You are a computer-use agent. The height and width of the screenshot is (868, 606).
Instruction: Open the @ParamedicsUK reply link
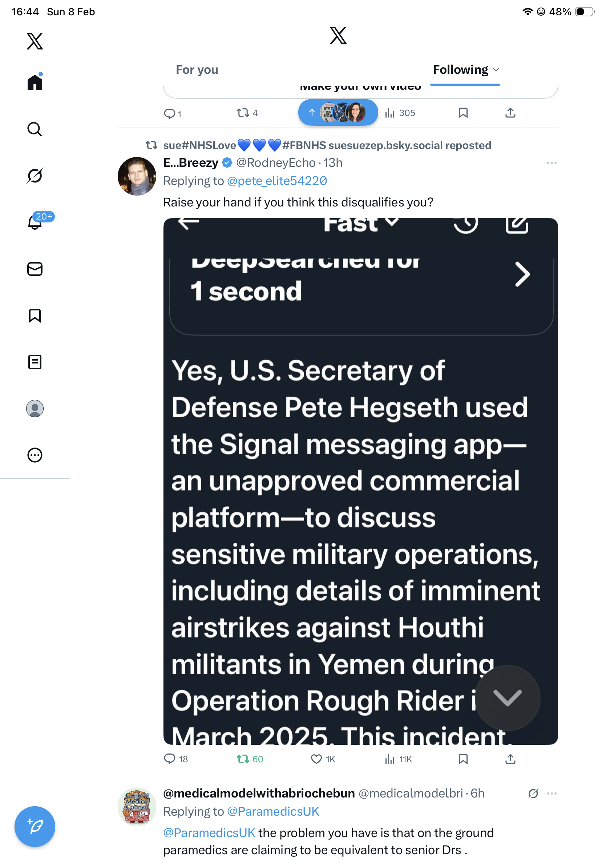point(273,811)
